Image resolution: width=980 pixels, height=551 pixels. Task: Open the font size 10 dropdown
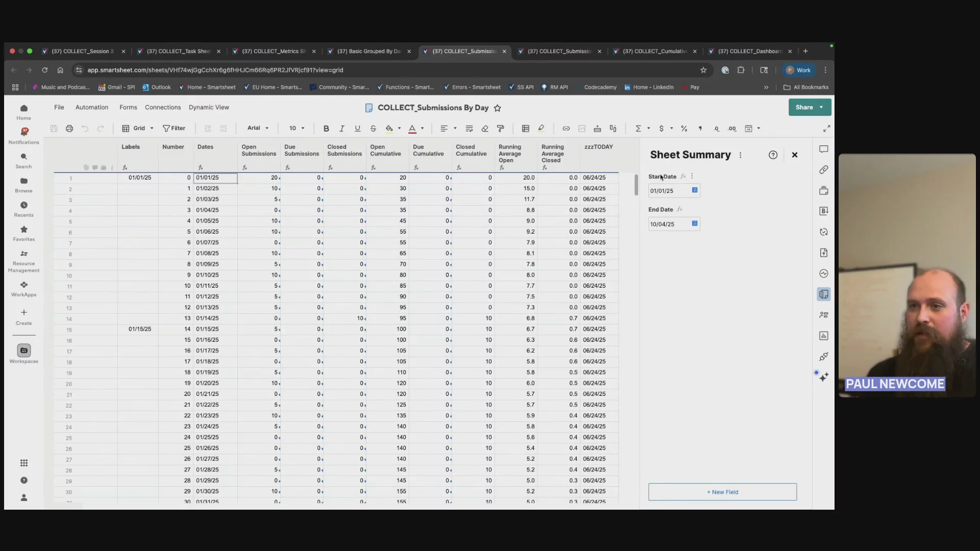[297, 129]
